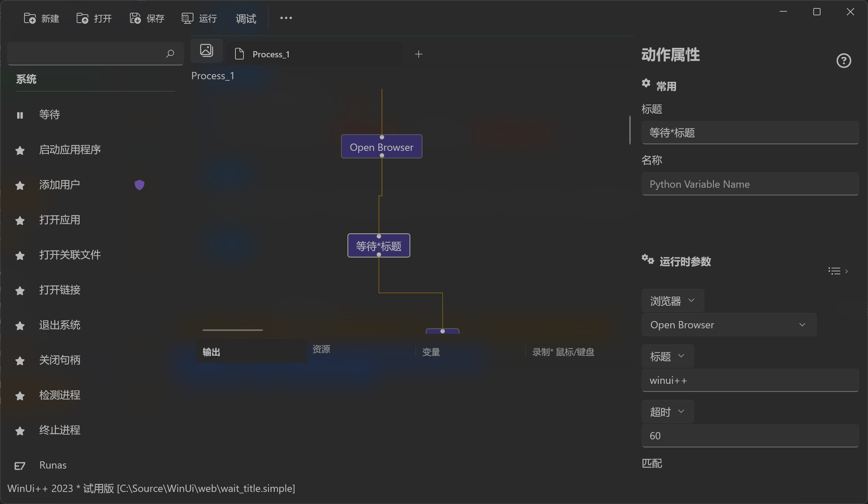
Task: Switch to the 资源 tab
Action: point(321,350)
